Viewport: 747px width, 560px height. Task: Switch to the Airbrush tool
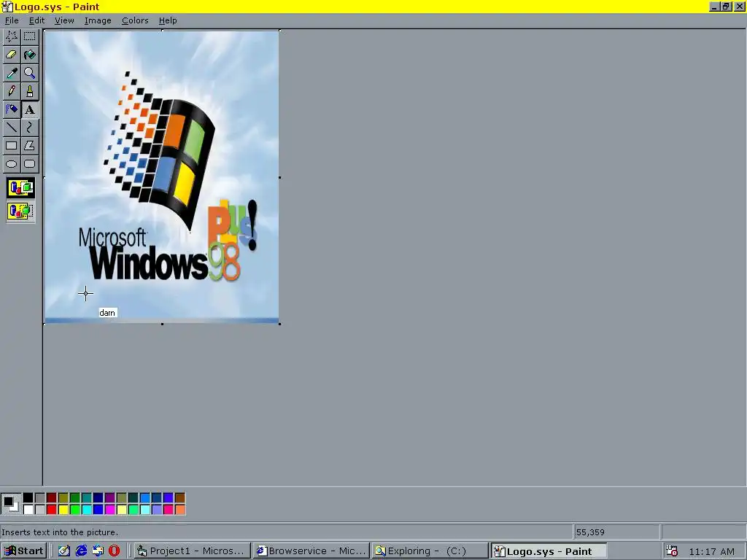(x=12, y=109)
